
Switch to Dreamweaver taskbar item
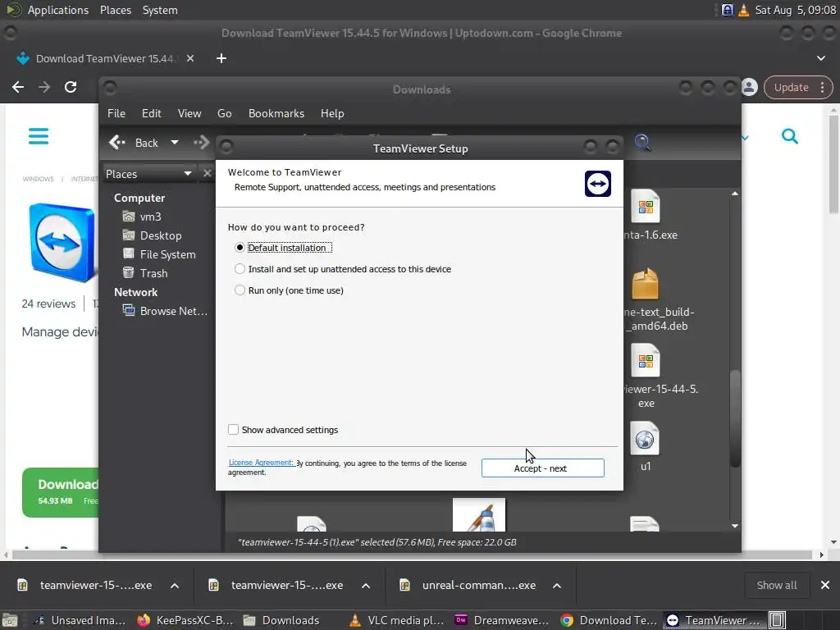pyautogui.click(x=502, y=620)
